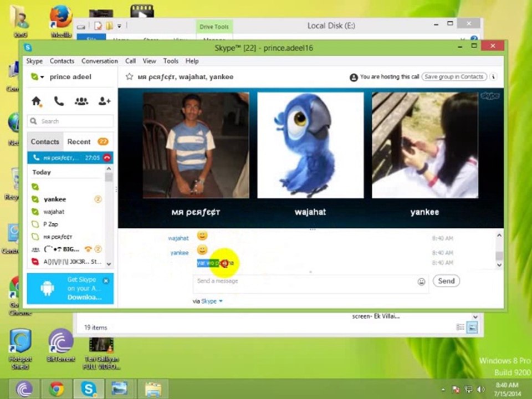This screenshot has width=532, height=399.
Task: Switch to the Contacts tab
Action: click(x=45, y=142)
